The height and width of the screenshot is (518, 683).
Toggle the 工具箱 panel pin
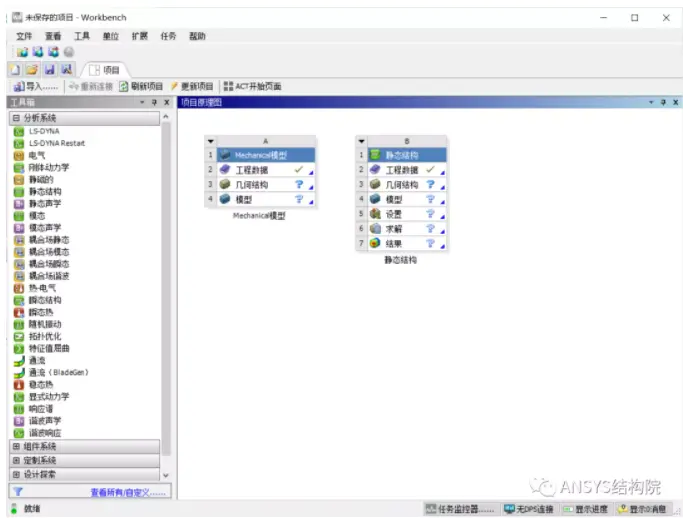tap(154, 102)
